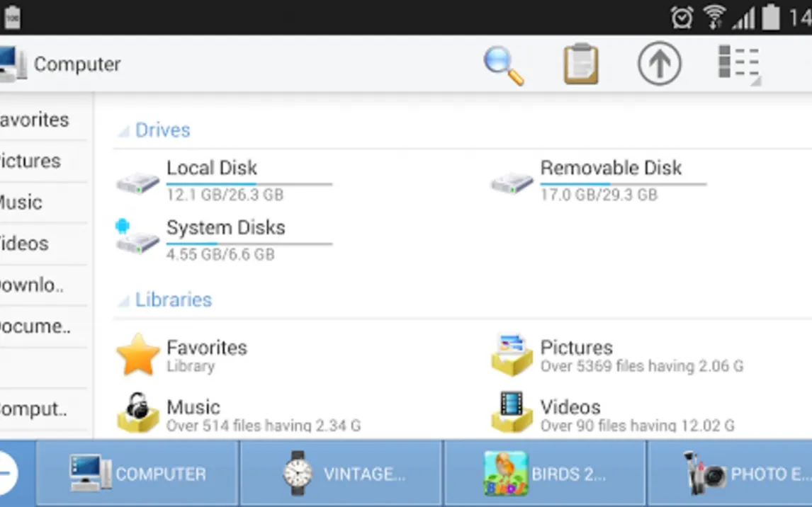812x507 pixels.
Task: Switch to the Computer taskbar tab
Action: pos(137,474)
